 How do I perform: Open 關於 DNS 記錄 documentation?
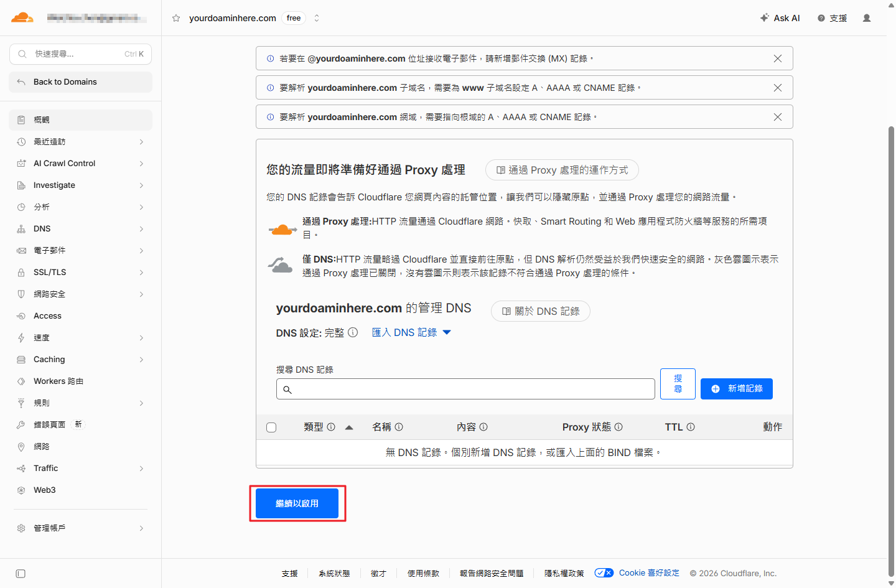[541, 311]
